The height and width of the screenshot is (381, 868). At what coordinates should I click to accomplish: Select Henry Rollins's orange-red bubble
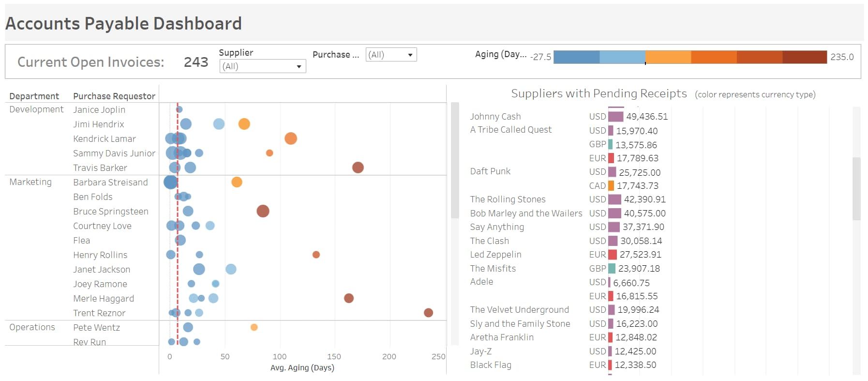click(316, 255)
